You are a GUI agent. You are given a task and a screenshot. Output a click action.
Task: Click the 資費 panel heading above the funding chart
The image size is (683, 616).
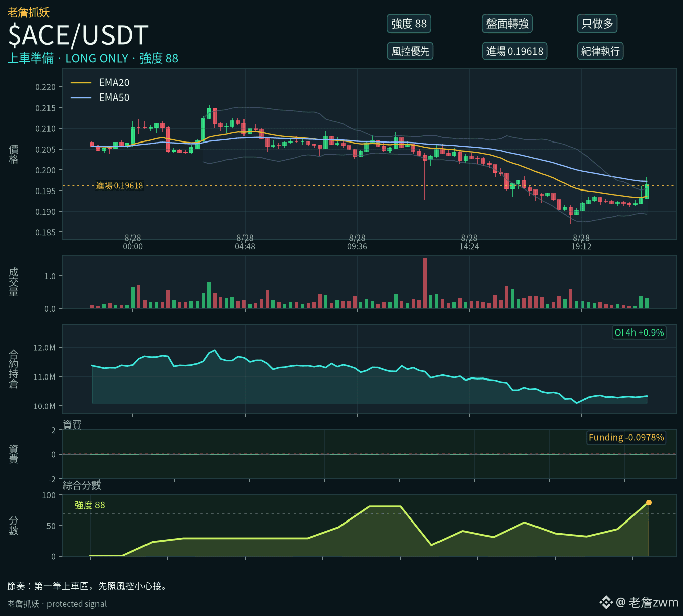(x=72, y=424)
